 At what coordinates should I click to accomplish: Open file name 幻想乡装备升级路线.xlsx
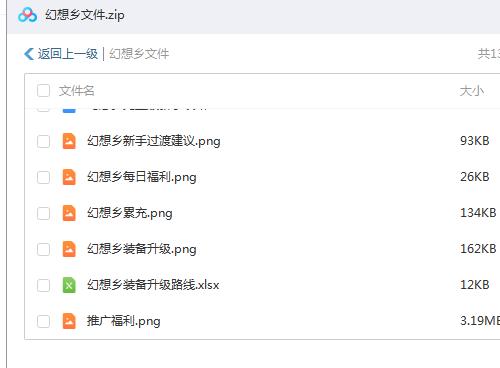[153, 285]
